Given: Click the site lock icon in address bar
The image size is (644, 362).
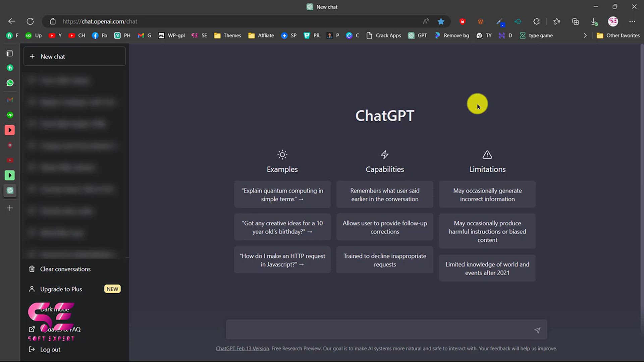Looking at the screenshot, I should 53,21.
